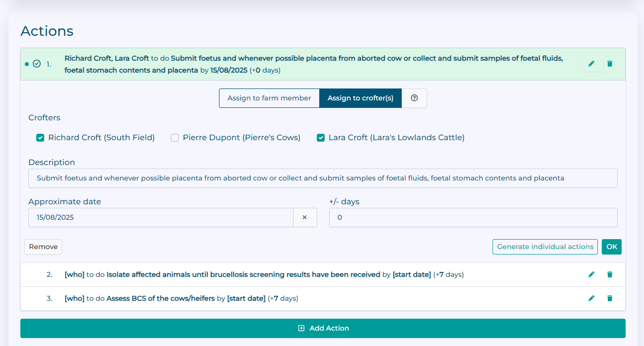This screenshot has height=346, width=644.
Task: Click Generate individual actions button
Action: click(545, 247)
